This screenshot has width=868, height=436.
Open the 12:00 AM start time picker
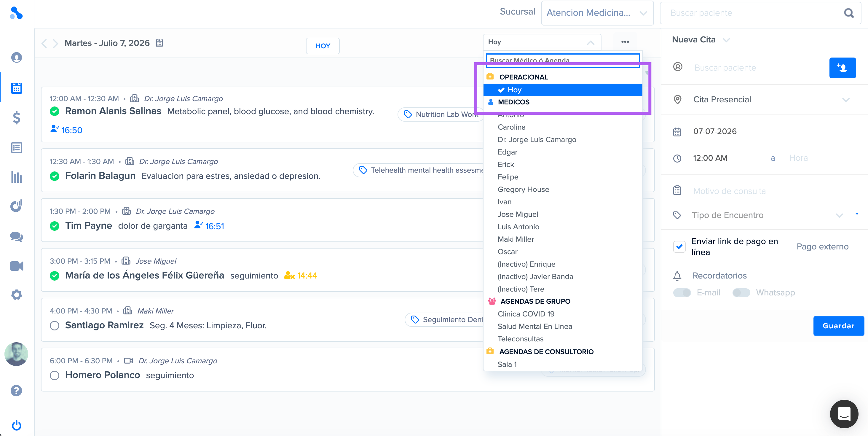tap(710, 158)
